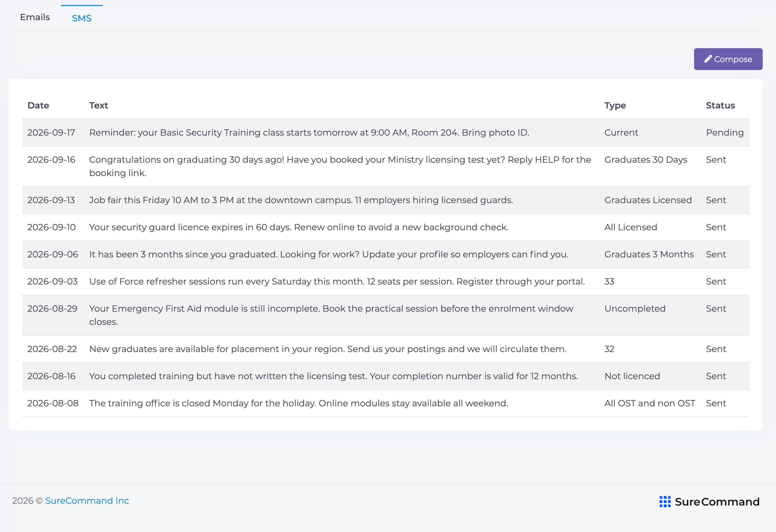Click the Status column header
Viewport: 776px width, 532px height.
coord(720,105)
